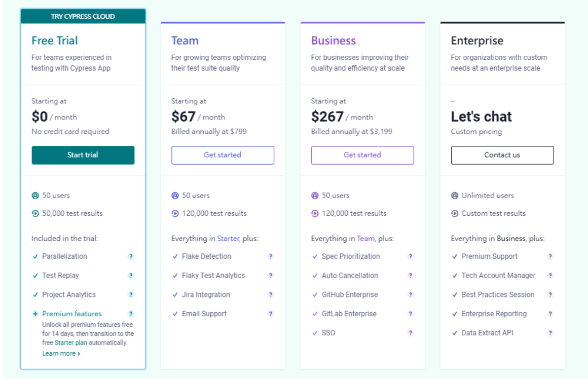The width and height of the screenshot is (588, 379).
Task: Click No credit card required text
Action: (x=70, y=132)
